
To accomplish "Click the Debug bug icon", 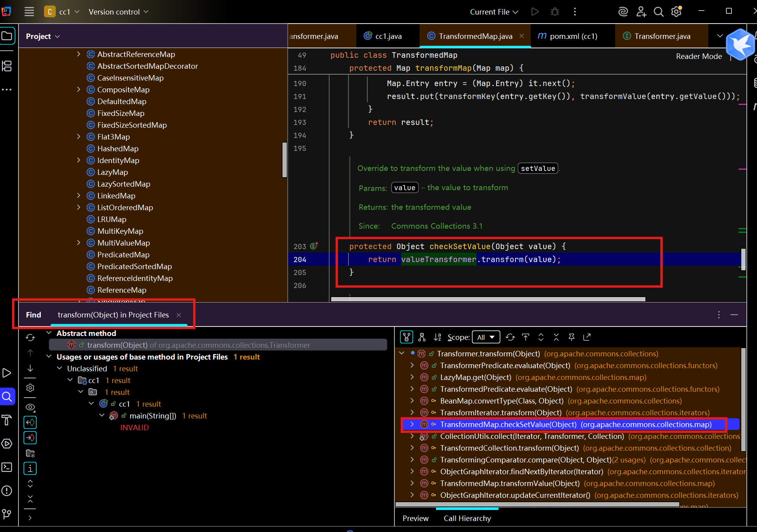I will (555, 12).
